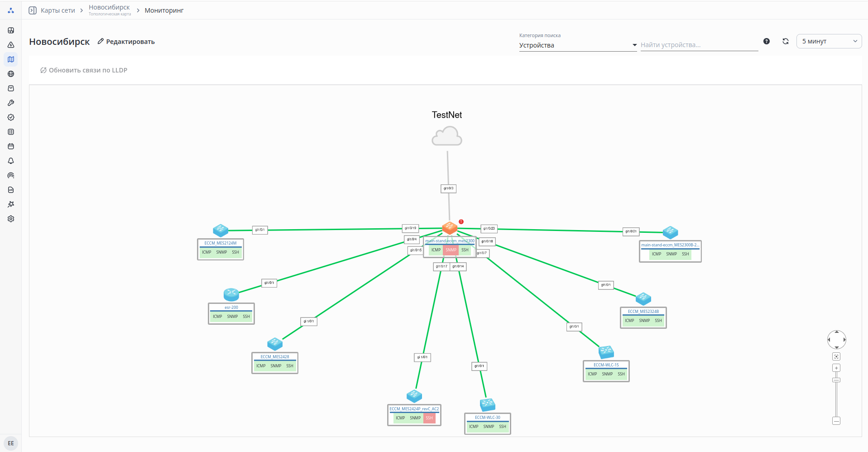The image size is (868, 452).
Task: Open the globe icon in sidebar
Action: (11, 74)
